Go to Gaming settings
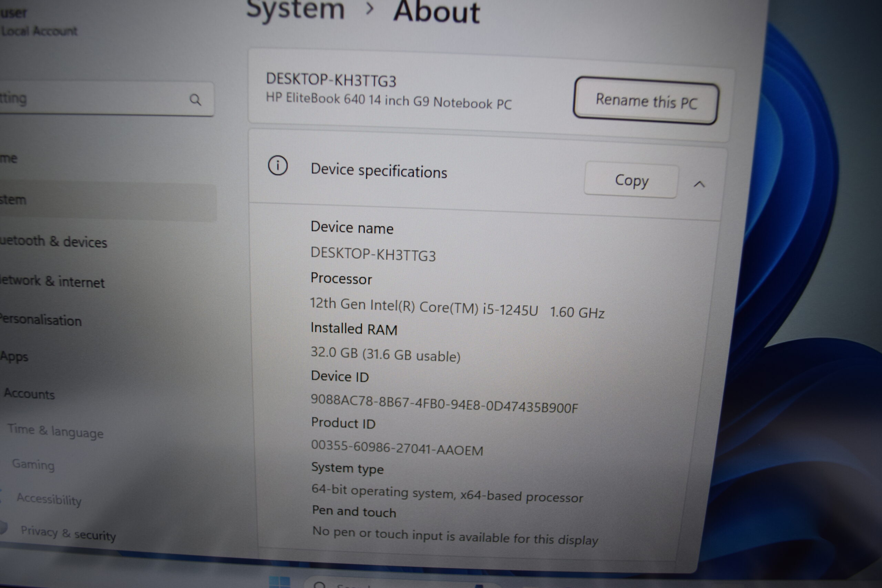The width and height of the screenshot is (882, 588). [x=33, y=464]
